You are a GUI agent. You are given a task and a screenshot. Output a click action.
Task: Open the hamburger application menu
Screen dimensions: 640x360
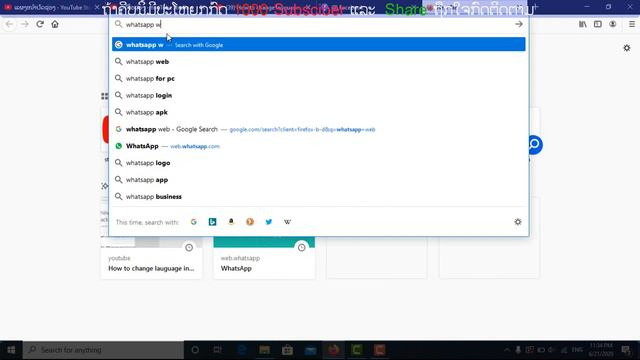[x=631, y=24]
